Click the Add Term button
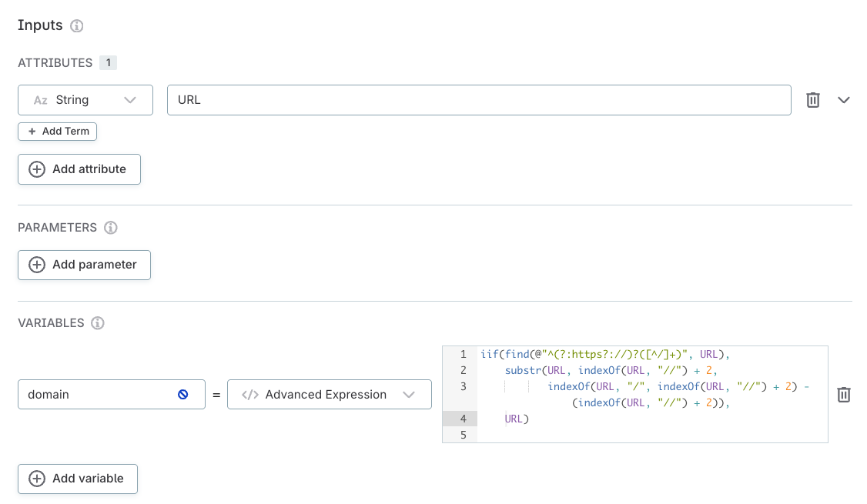Viewport: 867px width, 504px height. [57, 131]
